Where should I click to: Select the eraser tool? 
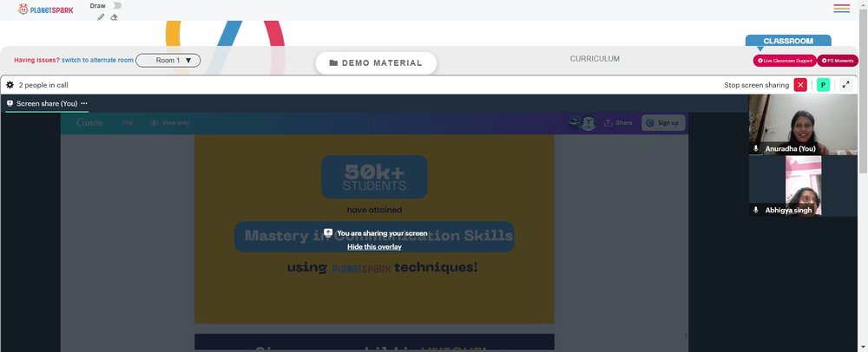114,17
